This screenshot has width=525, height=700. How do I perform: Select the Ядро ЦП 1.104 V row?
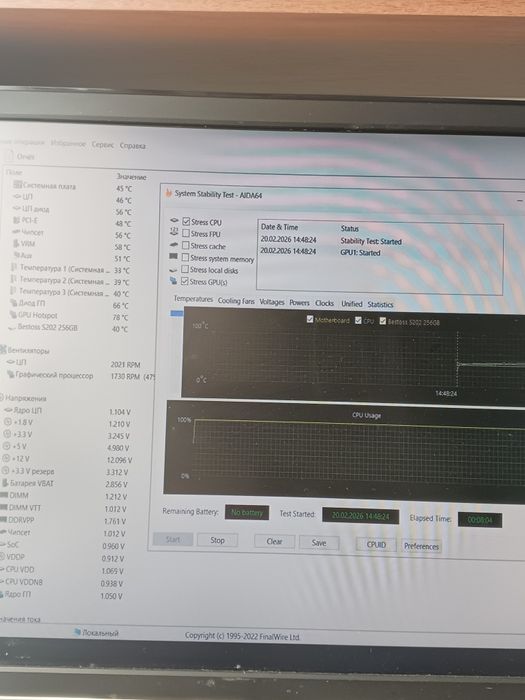pyautogui.click(x=67, y=411)
